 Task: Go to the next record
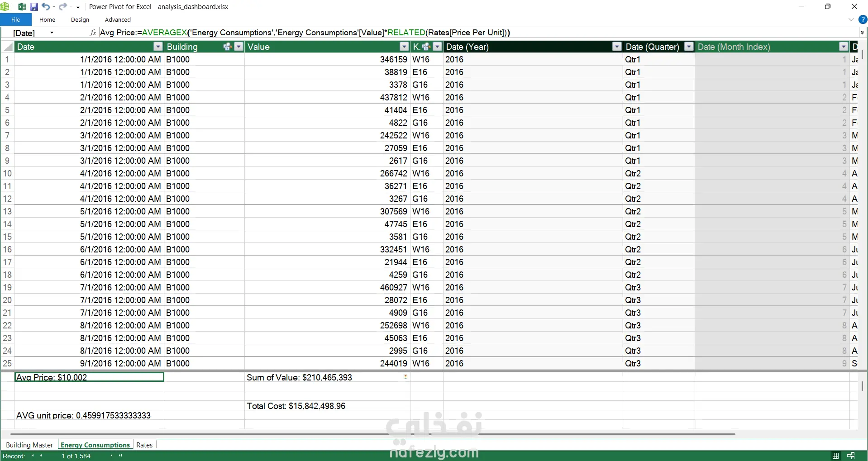tap(111, 456)
